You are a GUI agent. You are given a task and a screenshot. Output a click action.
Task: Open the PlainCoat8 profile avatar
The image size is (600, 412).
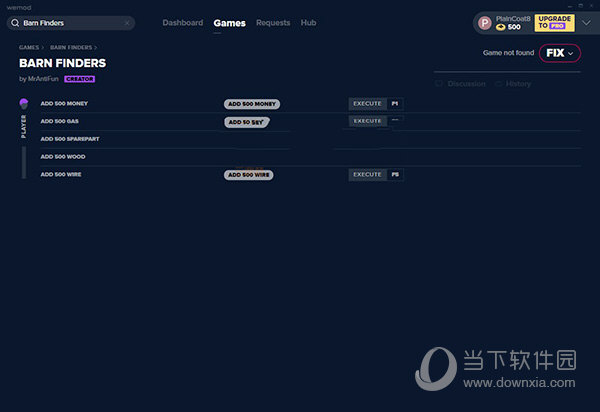[x=485, y=23]
